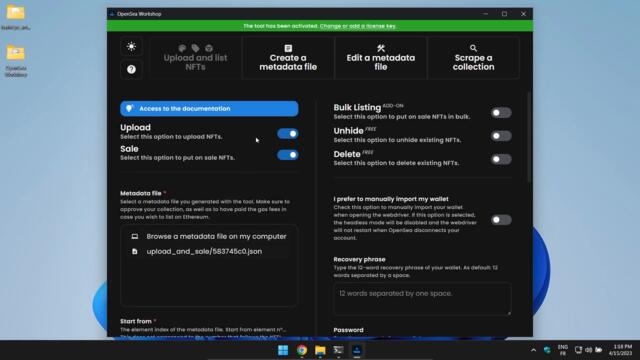Click the recovery phrase text area

click(x=422, y=299)
